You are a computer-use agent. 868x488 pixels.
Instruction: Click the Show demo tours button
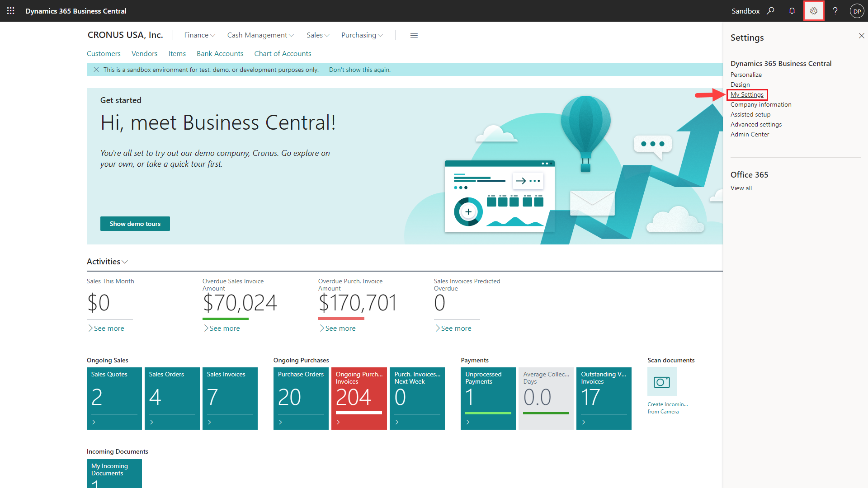click(135, 224)
